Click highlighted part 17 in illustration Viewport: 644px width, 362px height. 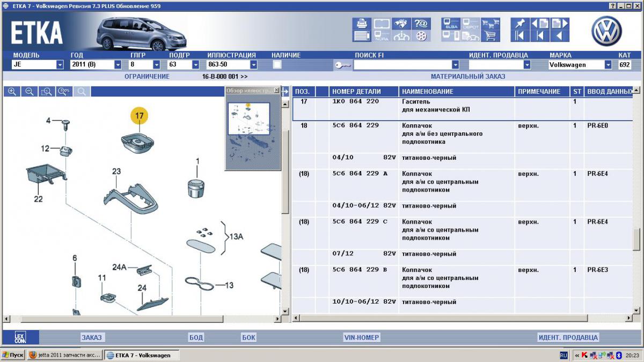140,116
